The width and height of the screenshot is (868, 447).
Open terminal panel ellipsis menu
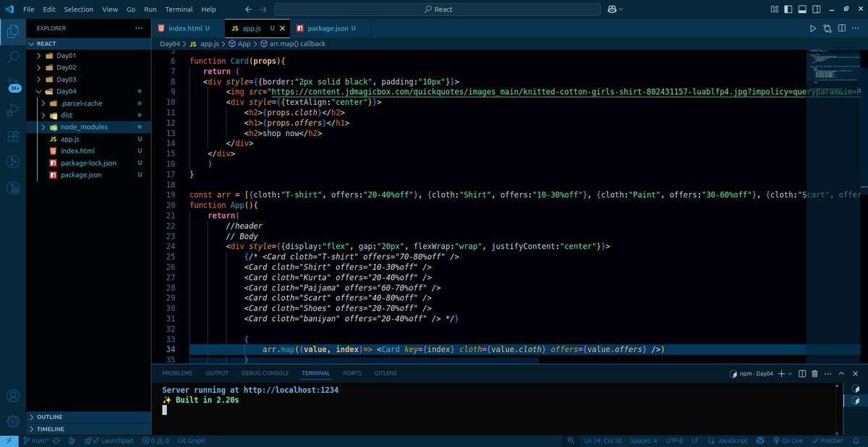(x=828, y=374)
